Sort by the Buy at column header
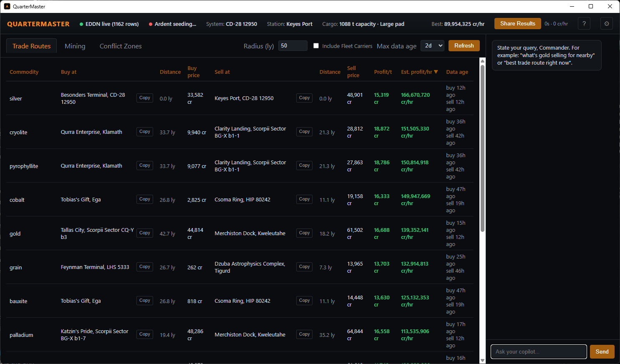 [69, 72]
